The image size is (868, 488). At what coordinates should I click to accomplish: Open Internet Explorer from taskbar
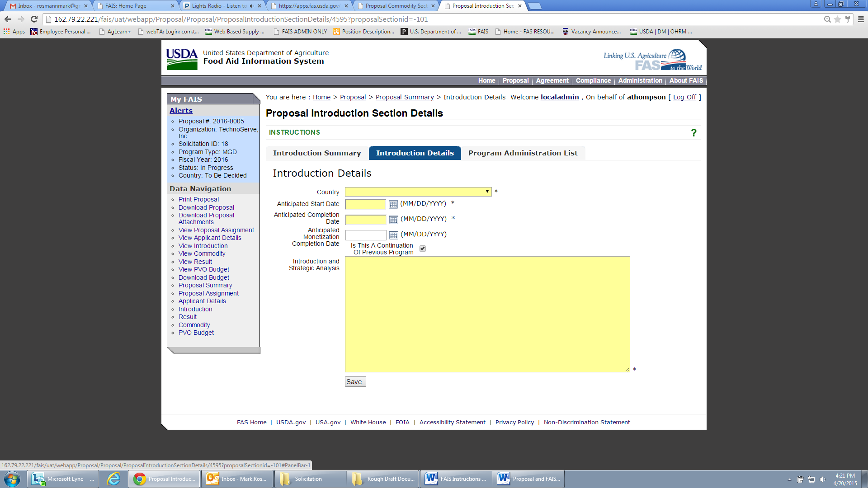pos(113,479)
